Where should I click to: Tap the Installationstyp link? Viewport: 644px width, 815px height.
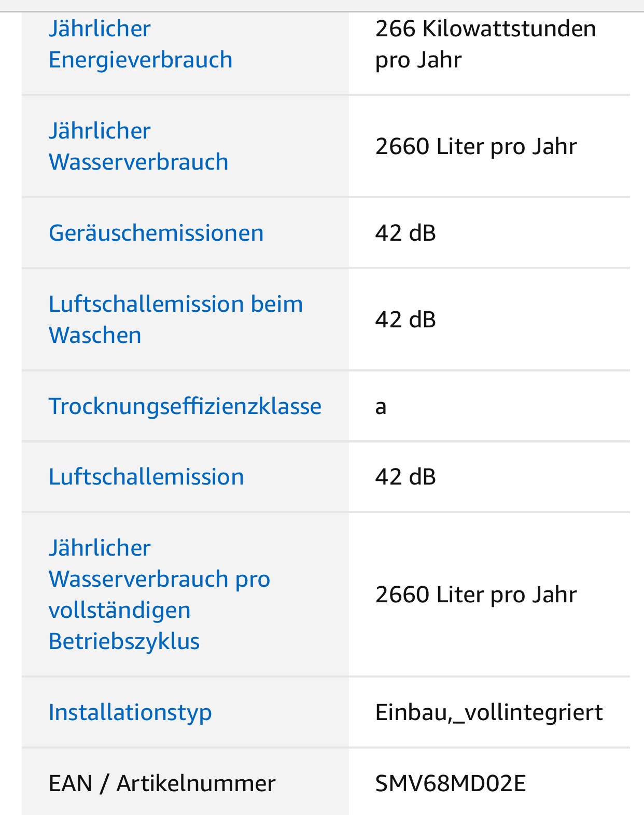(x=130, y=713)
